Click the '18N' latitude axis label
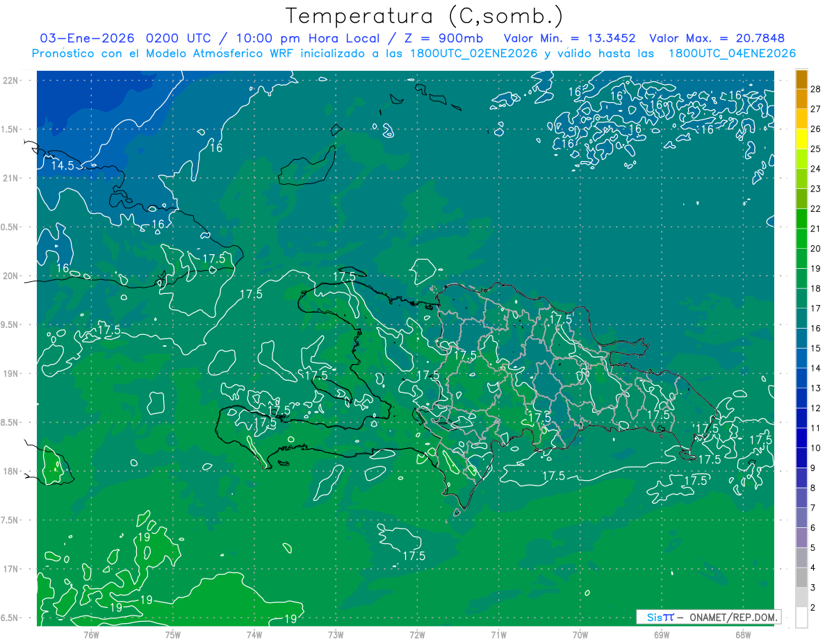 click(x=10, y=471)
